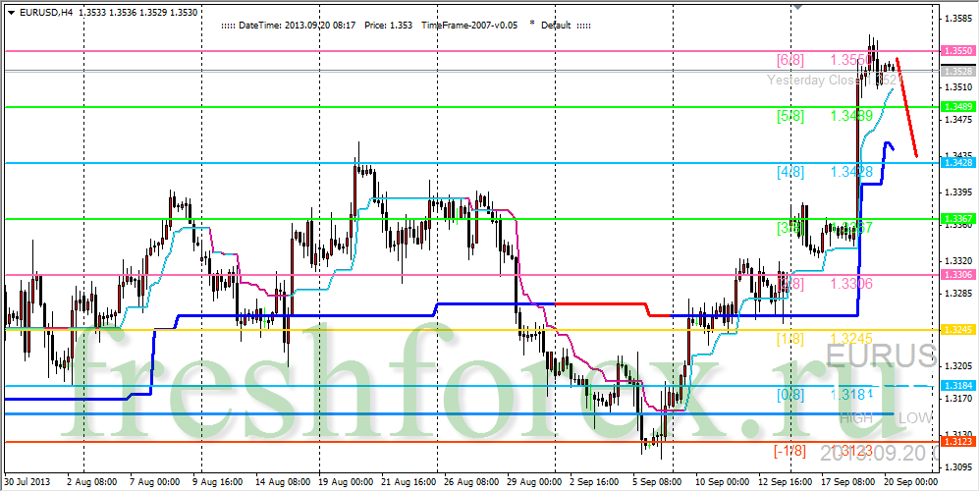Screen dimensions: 980x492
Task: Click the Default label in header
Action: pyautogui.click(x=556, y=26)
